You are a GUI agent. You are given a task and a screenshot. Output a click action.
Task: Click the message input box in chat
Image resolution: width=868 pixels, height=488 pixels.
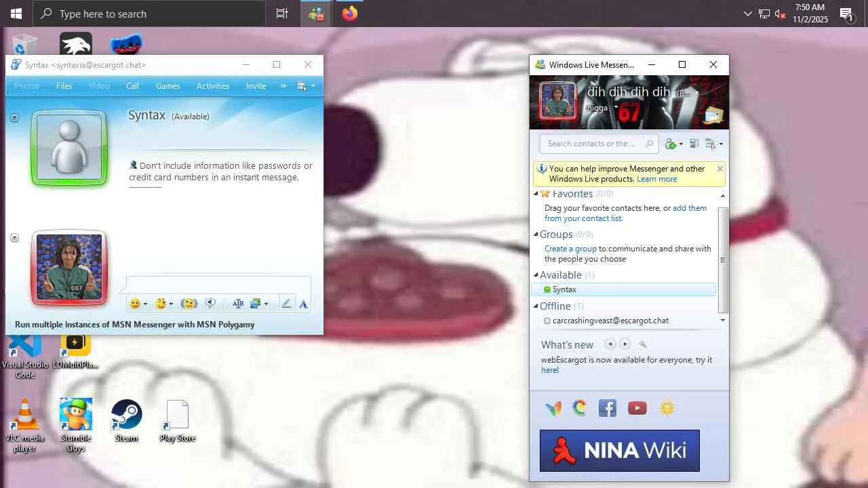(218, 285)
